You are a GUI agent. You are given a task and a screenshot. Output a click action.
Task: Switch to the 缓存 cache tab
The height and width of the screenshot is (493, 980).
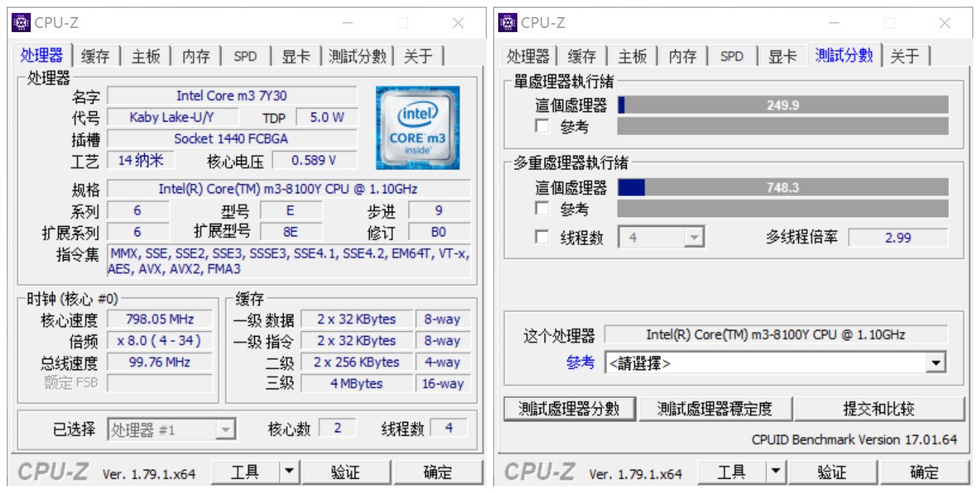94,57
